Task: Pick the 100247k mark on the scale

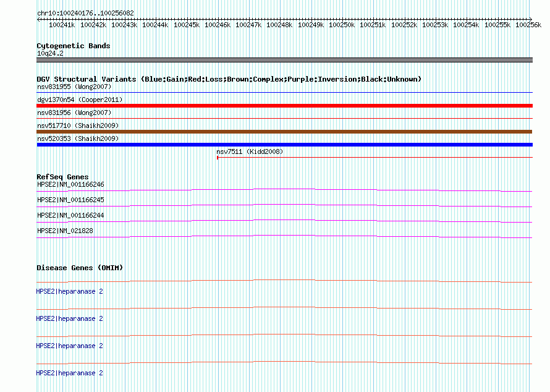Action: coord(248,25)
